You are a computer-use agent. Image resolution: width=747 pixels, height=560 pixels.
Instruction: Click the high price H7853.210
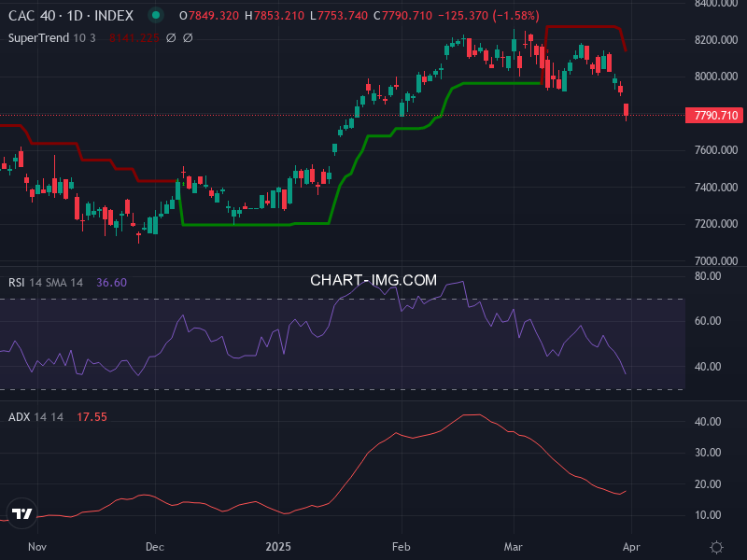tap(274, 16)
